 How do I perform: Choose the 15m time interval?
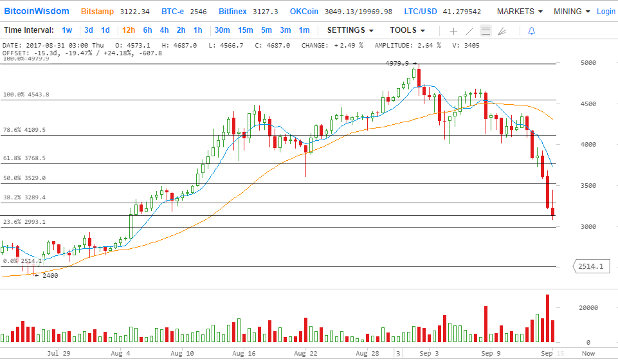coord(245,30)
